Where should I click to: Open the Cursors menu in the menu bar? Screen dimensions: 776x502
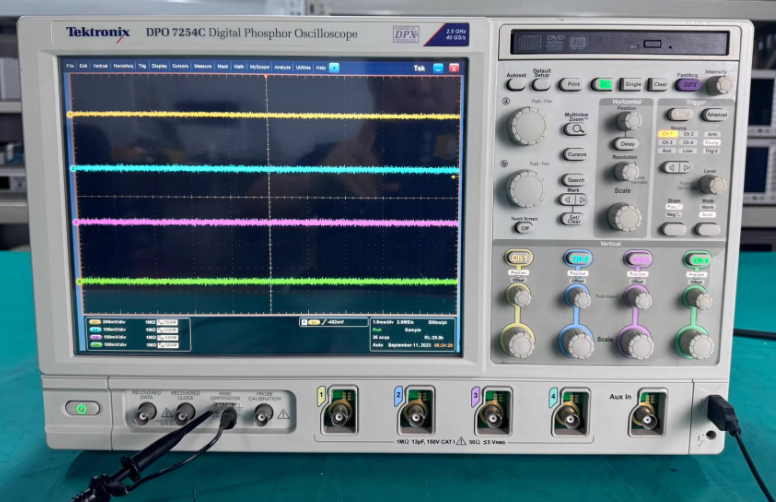click(x=180, y=66)
